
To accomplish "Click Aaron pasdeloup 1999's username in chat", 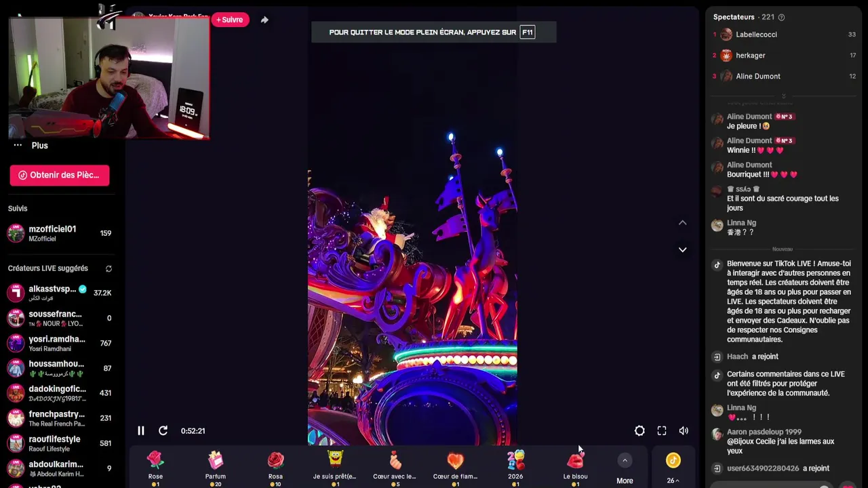I will click(764, 432).
